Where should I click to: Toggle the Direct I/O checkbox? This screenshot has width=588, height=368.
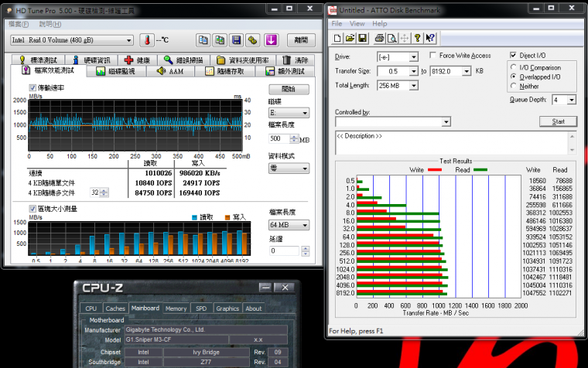click(x=514, y=56)
